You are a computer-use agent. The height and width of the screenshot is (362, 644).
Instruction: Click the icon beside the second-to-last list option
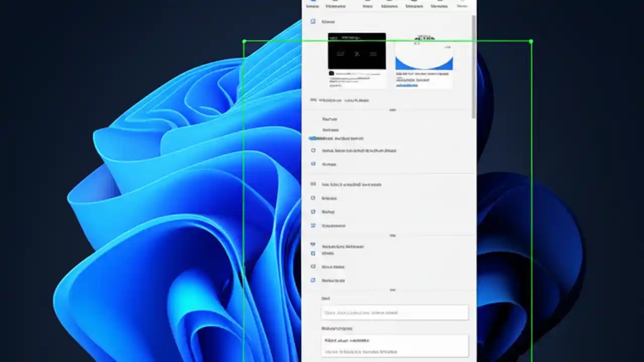click(313, 266)
